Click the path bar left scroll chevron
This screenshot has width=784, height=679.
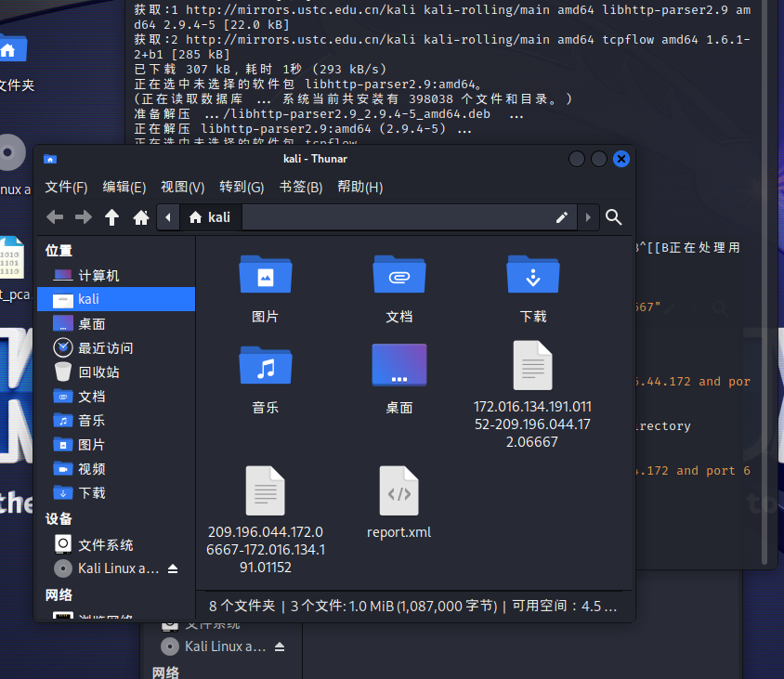[168, 217]
